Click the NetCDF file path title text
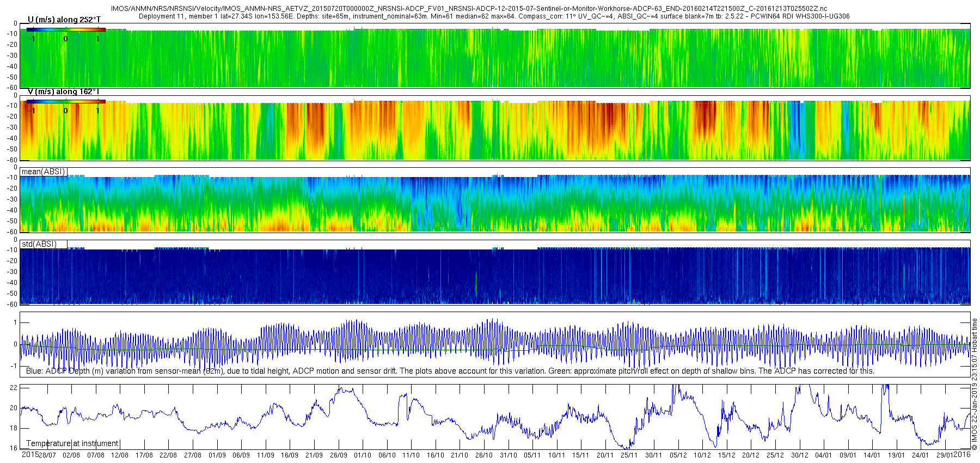The height and width of the screenshot is (463, 980). (469, 9)
